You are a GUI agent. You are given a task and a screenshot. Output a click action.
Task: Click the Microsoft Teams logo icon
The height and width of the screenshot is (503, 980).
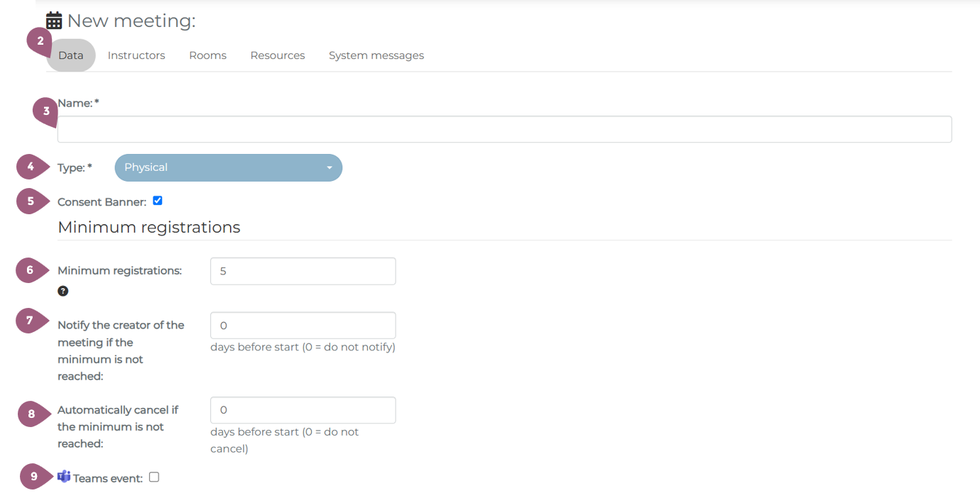[x=64, y=476]
